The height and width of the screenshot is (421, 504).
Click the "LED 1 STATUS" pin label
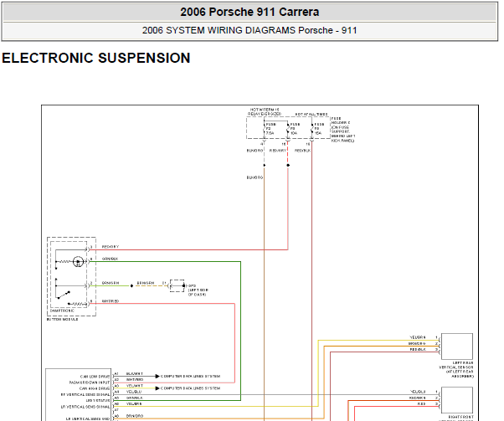[98, 401]
